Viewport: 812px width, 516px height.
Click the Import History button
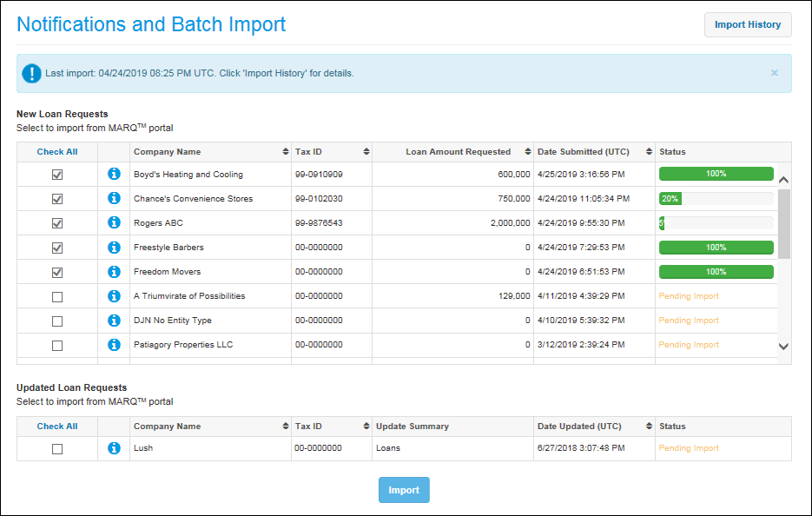click(x=748, y=25)
